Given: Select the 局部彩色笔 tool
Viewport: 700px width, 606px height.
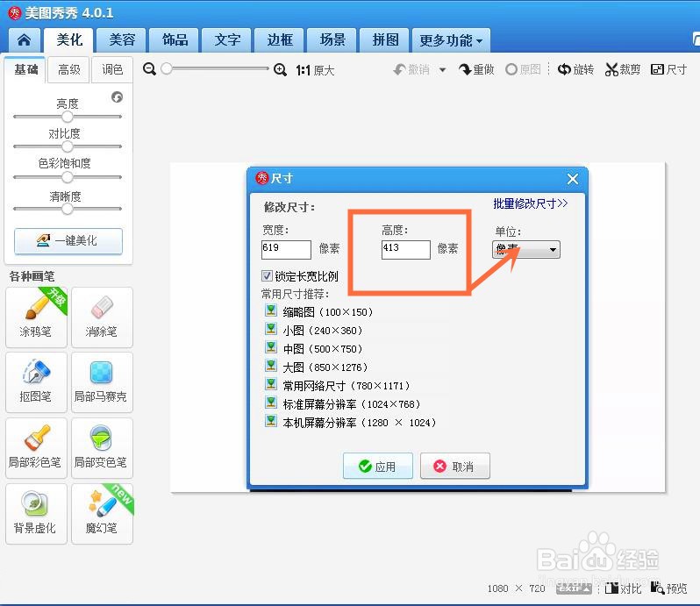Looking at the screenshot, I should 36,448.
